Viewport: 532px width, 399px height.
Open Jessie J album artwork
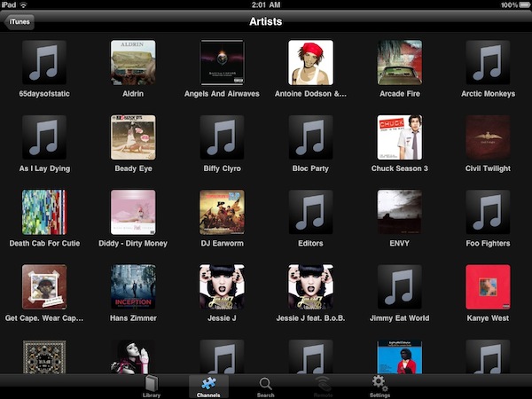(x=222, y=286)
